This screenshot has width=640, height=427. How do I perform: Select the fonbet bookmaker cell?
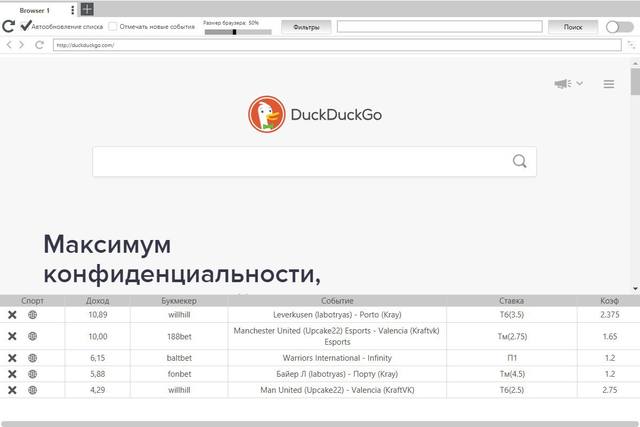pyautogui.click(x=179, y=374)
